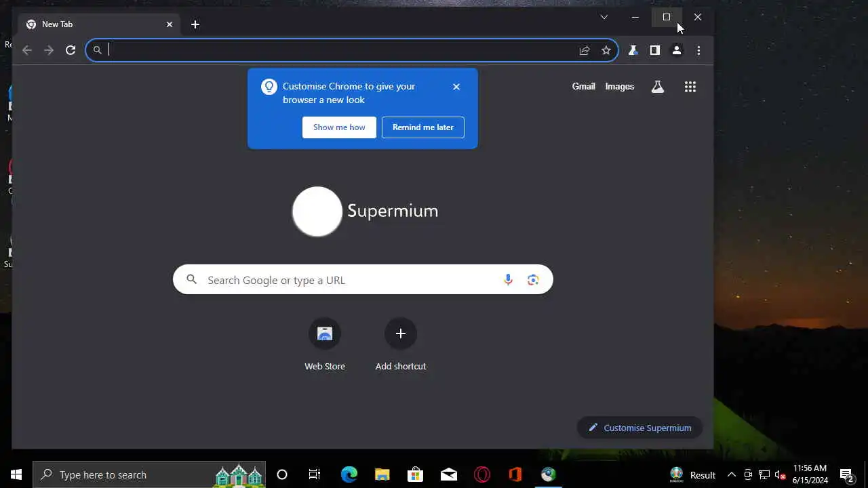Click the network icon in system tray
Image resolution: width=868 pixels, height=488 pixels.
coord(764,474)
